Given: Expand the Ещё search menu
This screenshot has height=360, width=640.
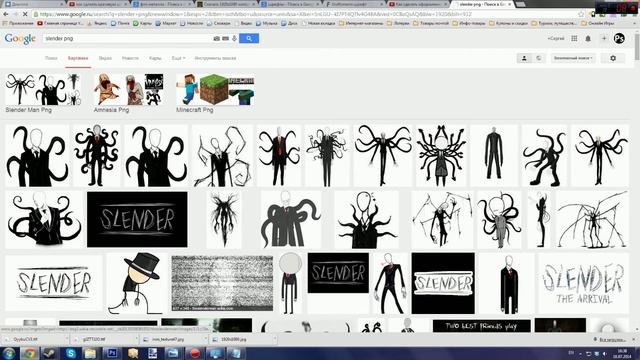Looking at the screenshot, I should (x=178, y=58).
